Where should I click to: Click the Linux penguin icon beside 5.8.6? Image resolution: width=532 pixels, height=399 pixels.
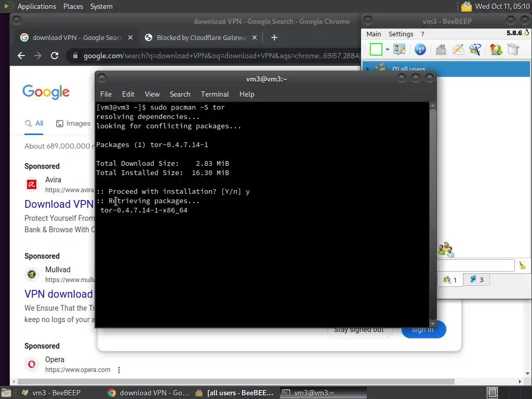click(x=527, y=33)
